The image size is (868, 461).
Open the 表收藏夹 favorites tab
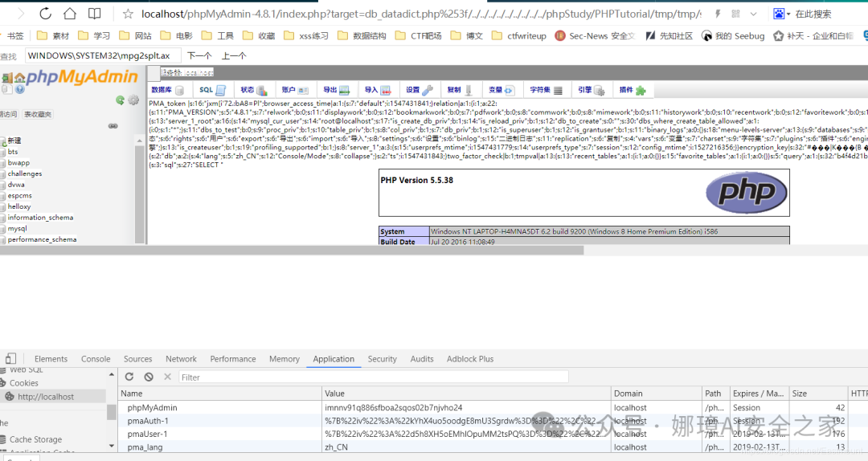pyautogui.click(x=38, y=114)
